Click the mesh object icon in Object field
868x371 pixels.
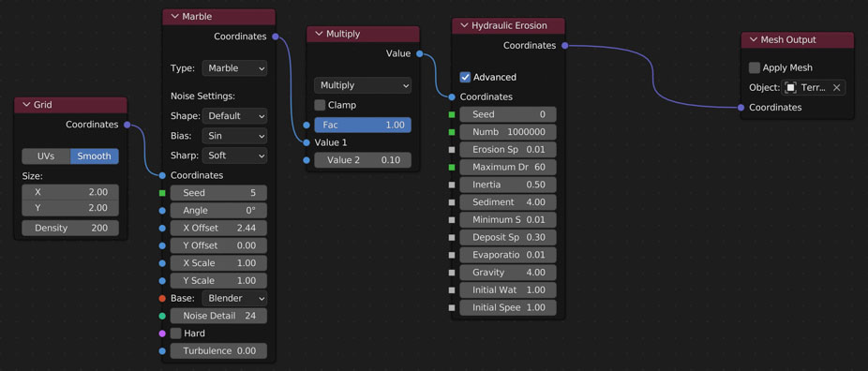coord(791,87)
